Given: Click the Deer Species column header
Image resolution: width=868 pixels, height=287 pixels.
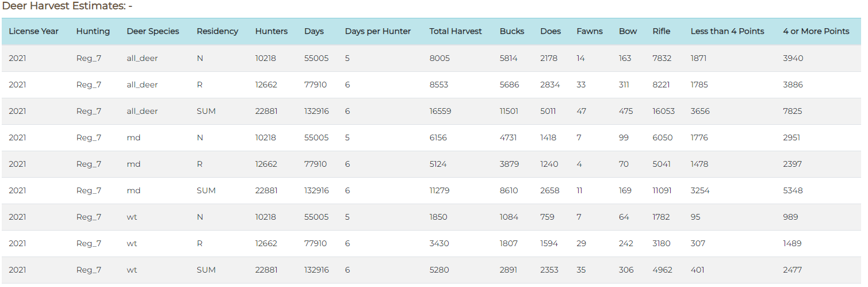Looking at the screenshot, I should click(153, 32).
